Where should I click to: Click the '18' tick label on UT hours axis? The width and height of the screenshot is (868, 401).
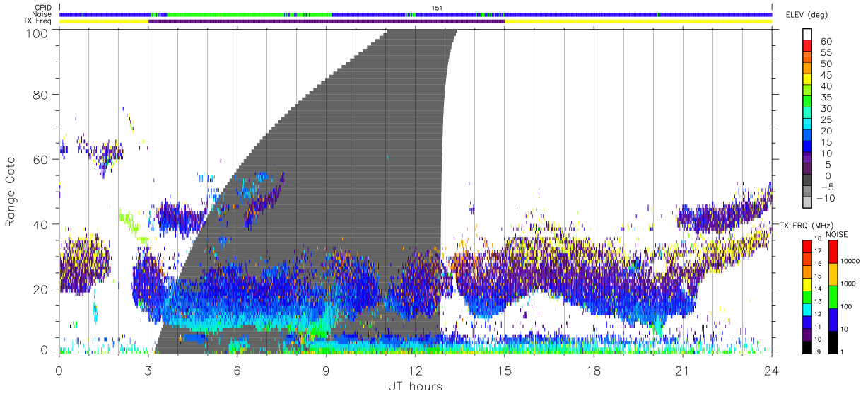click(x=594, y=370)
